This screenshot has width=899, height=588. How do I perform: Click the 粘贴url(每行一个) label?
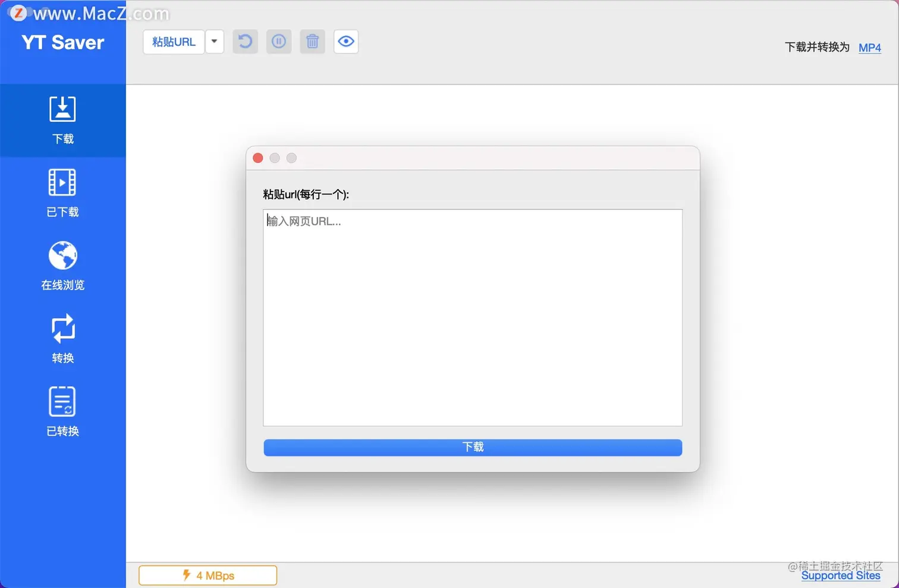point(306,194)
